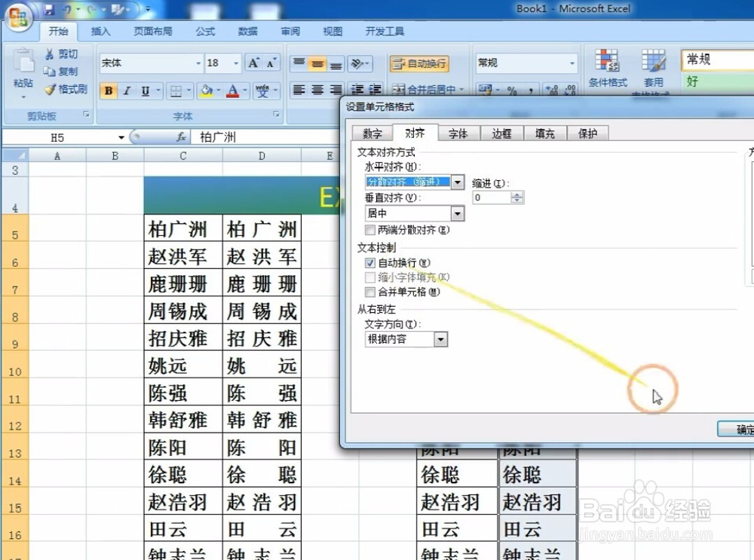Image resolution: width=754 pixels, height=560 pixels.
Task: Open the 垂直对齐 dropdown showing 居中
Action: pyautogui.click(x=458, y=213)
